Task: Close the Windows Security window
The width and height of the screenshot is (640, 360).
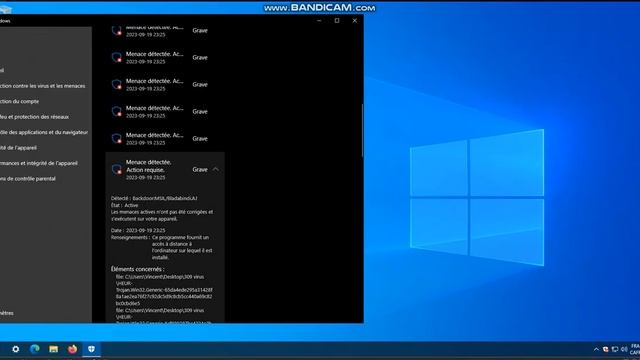Action: (355, 20)
